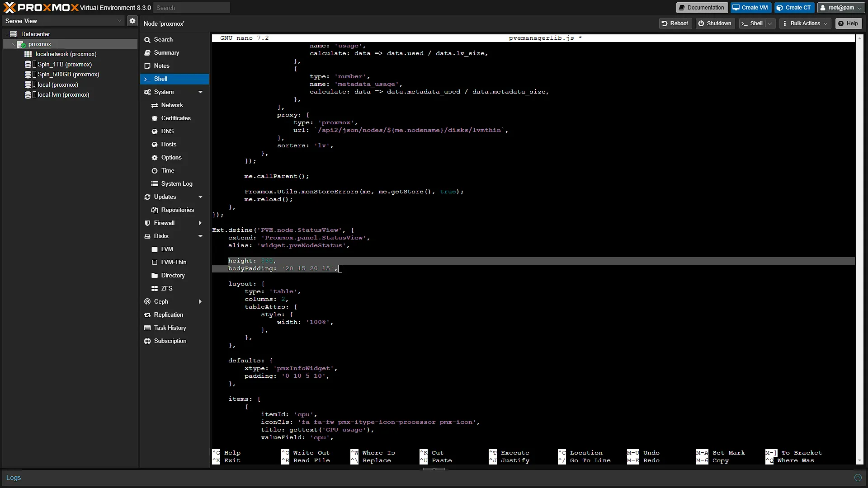The width and height of the screenshot is (868, 488).
Task: Click the Certificates icon in node menu
Action: pos(155,118)
